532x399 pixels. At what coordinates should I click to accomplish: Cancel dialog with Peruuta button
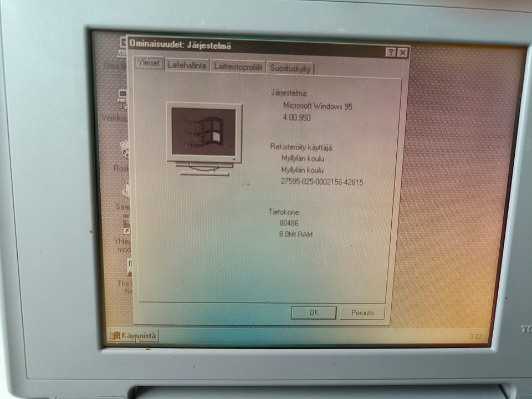tap(362, 313)
